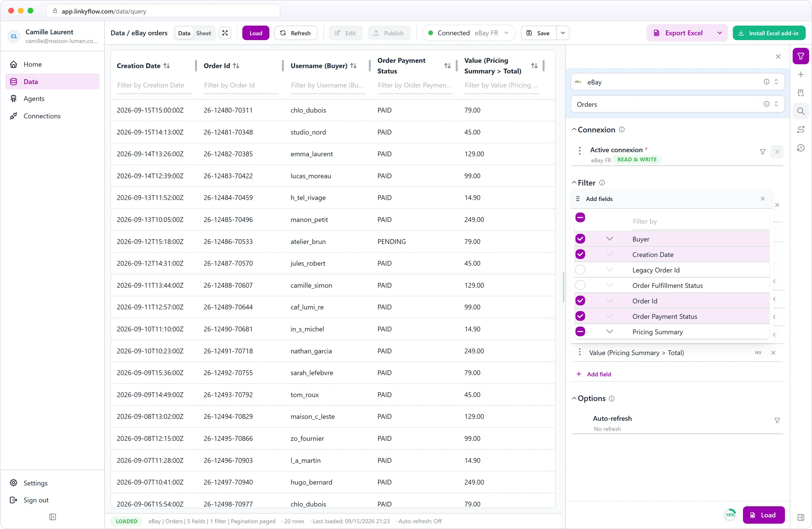
Task: Sort by Creation Date arrows icon
Action: (167, 65)
